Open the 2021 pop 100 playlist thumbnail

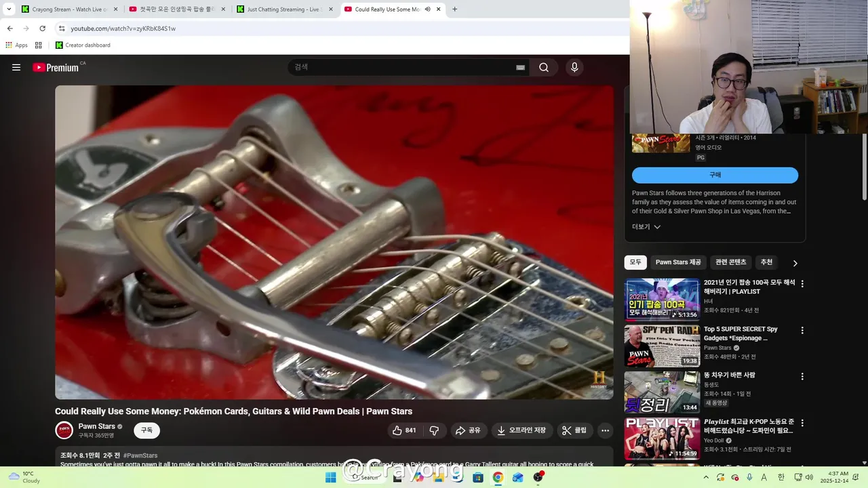click(x=662, y=299)
